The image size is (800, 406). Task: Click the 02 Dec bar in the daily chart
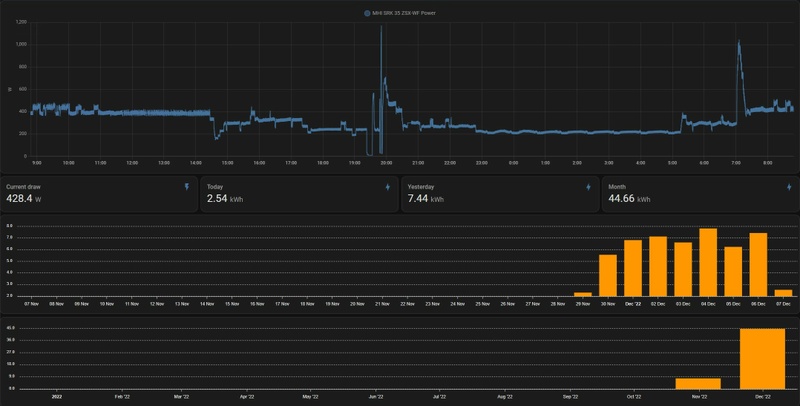point(658,266)
